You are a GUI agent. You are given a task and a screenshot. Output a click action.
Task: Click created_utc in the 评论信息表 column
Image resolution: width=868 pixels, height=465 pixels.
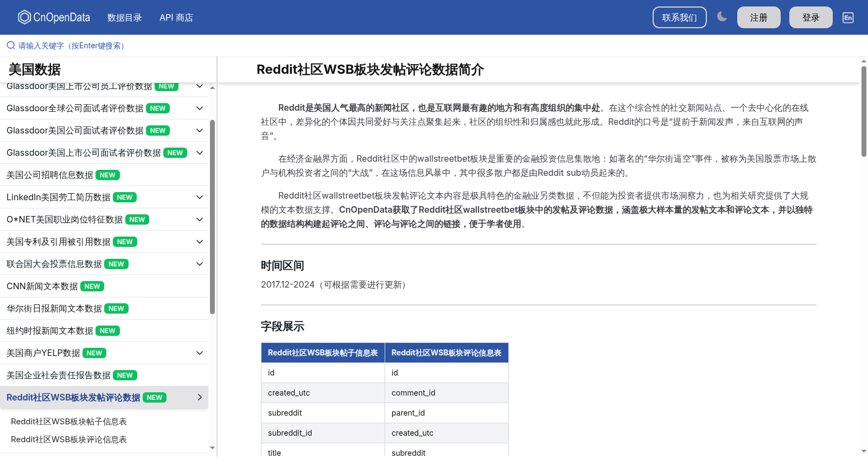[x=446, y=433]
